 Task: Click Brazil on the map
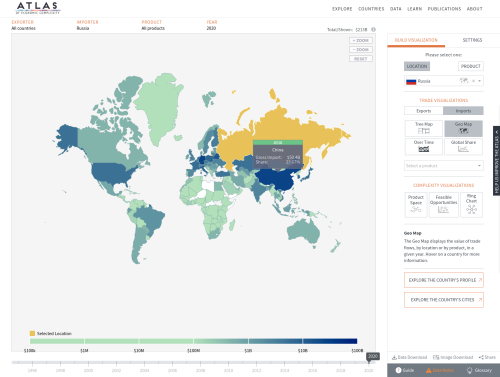click(151, 218)
